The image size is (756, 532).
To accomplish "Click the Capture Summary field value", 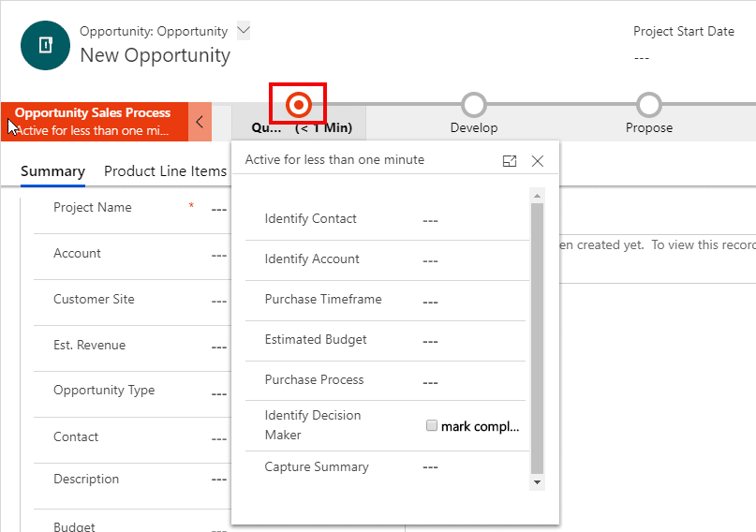I will pyautogui.click(x=430, y=467).
